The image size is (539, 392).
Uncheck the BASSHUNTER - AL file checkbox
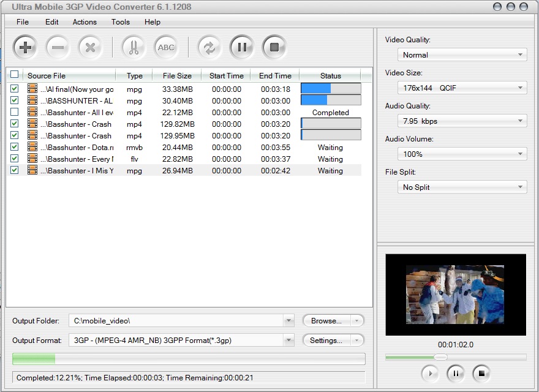(x=15, y=100)
